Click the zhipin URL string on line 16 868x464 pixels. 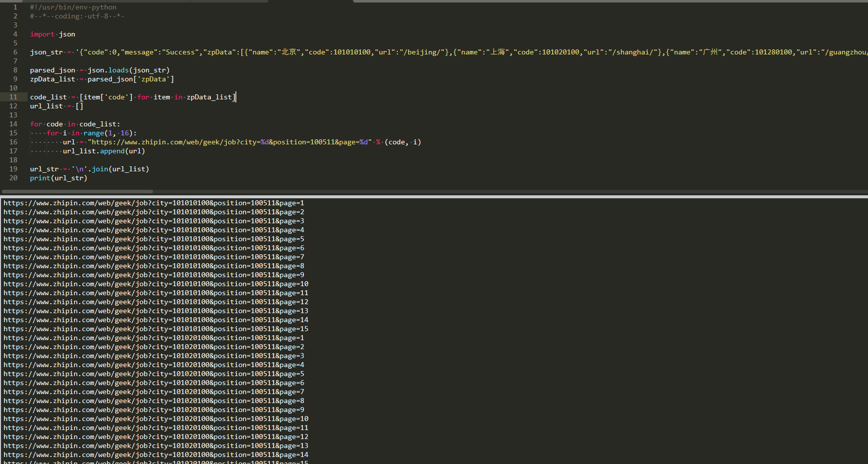(x=230, y=142)
